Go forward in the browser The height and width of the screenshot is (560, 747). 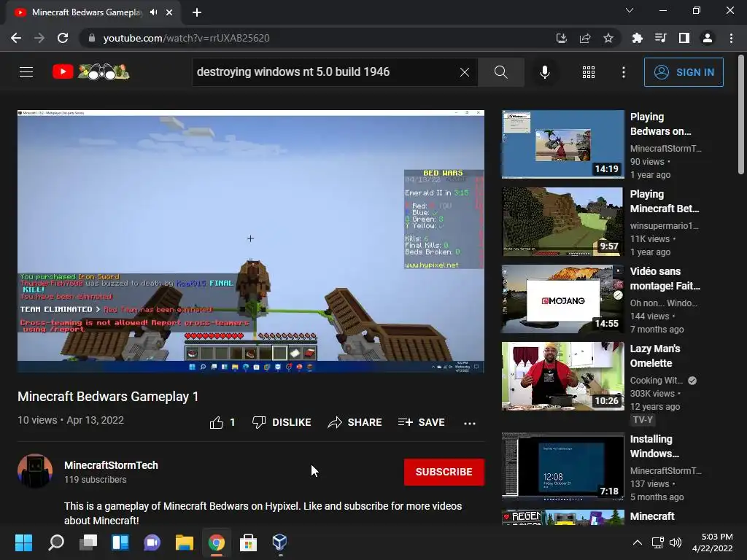(x=39, y=38)
